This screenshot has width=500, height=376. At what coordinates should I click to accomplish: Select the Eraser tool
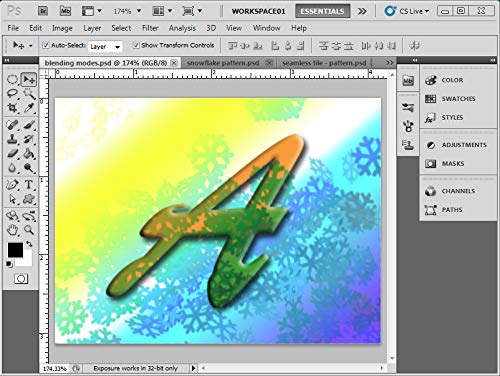(13, 154)
